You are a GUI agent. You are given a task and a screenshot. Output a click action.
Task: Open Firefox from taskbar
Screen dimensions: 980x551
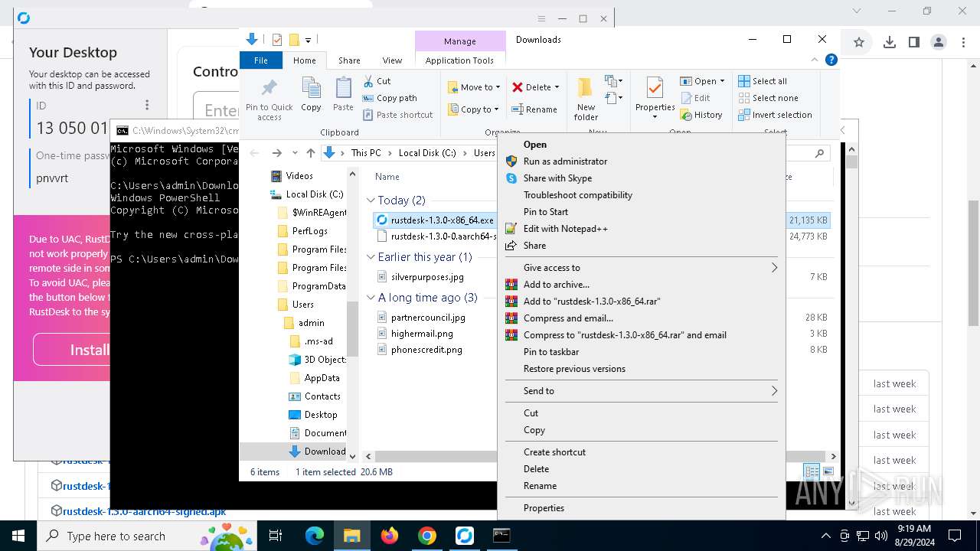coord(390,536)
